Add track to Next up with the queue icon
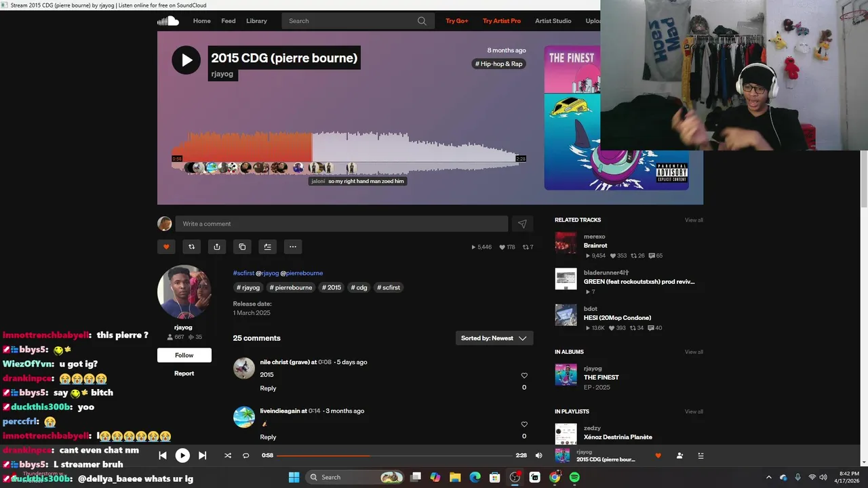The height and width of the screenshot is (488, 868). click(267, 247)
